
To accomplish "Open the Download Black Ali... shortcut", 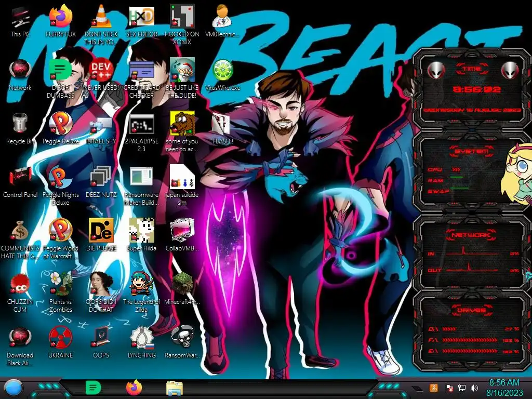I will (20, 347).
